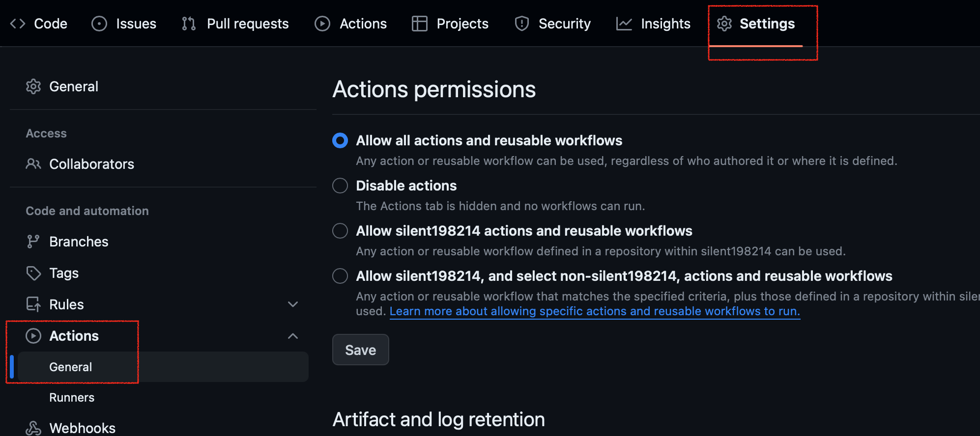Screen dimensions: 980x436
Task: Click the Projects table icon
Action: point(419,24)
